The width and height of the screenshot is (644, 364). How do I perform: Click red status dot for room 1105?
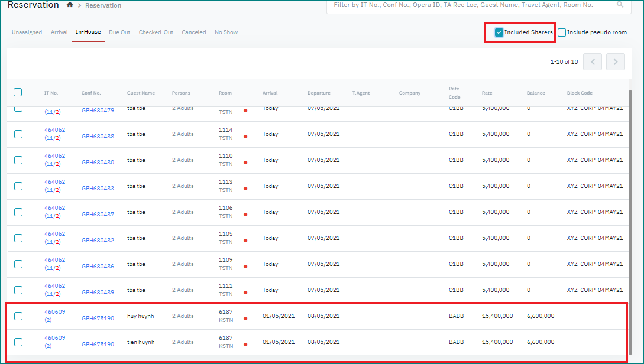(x=245, y=240)
